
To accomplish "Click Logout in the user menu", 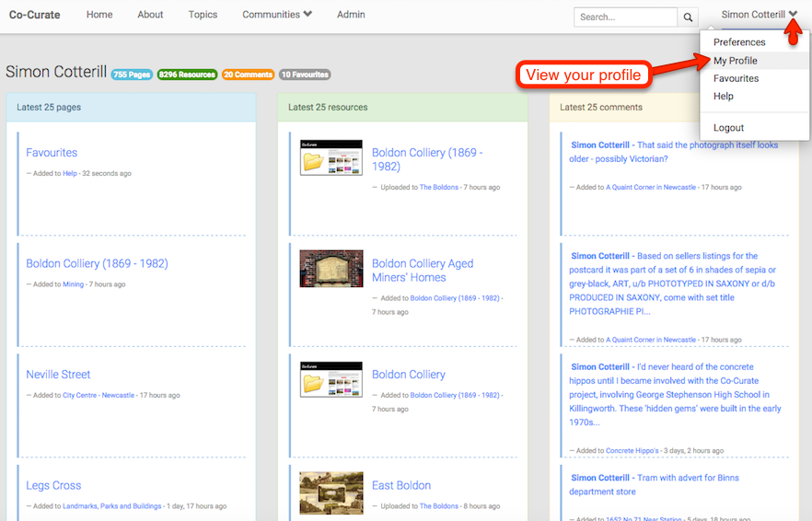I will (728, 128).
